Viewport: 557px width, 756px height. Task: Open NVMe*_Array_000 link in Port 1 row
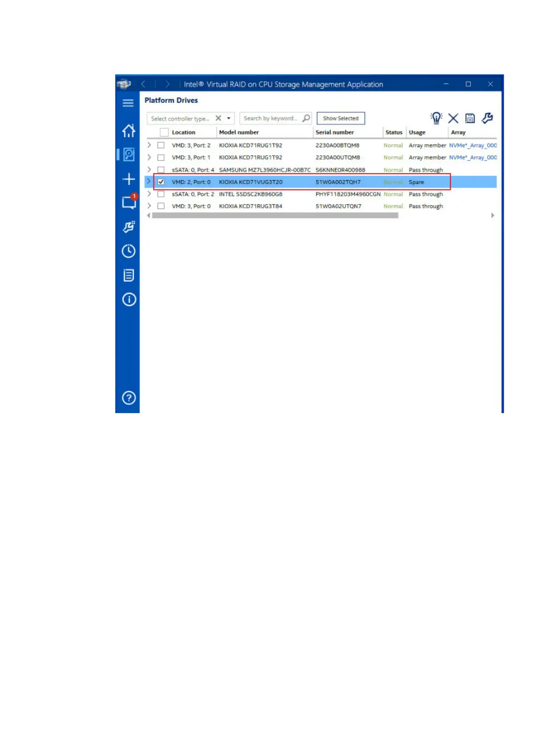[x=473, y=158]
